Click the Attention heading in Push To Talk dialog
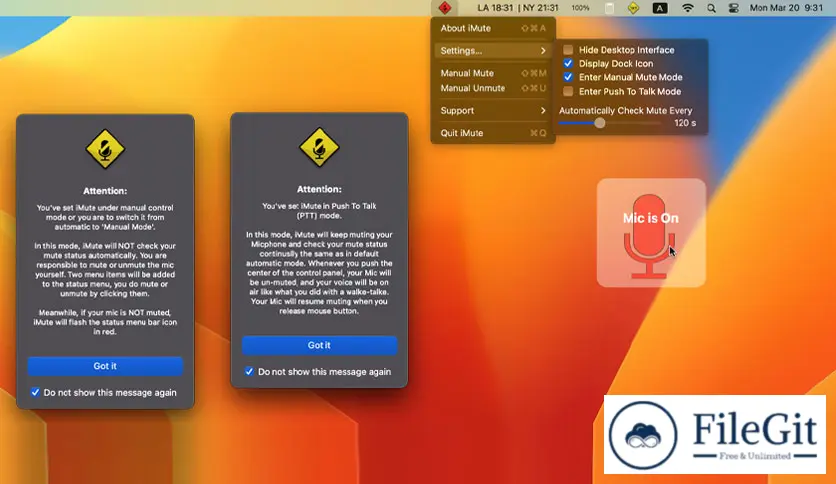Viewport: 836px width, 484px height. click(319, 189)
